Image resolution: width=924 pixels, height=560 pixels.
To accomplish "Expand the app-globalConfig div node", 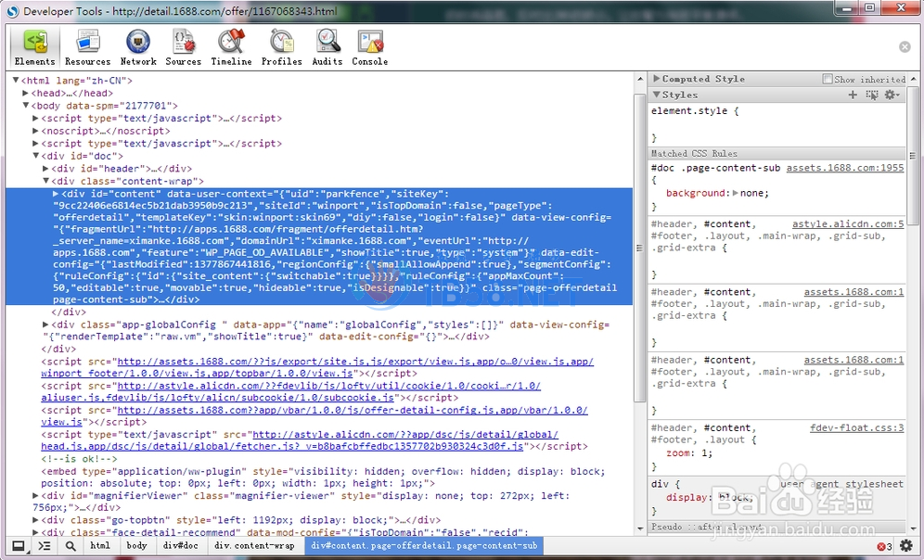I will (x=46, y=325).
